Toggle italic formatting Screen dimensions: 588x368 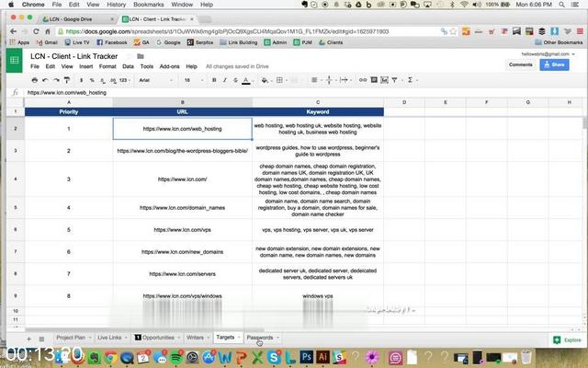pos(225,80)
